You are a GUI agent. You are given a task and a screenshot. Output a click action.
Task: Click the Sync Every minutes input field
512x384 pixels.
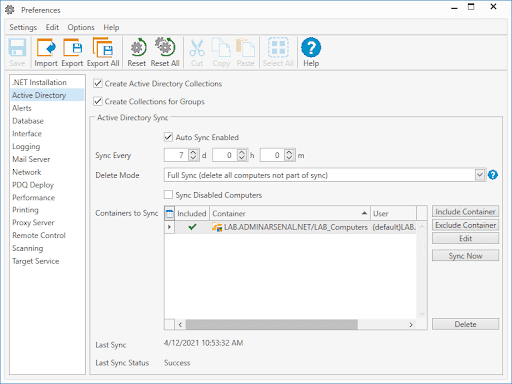pyautogui.click(x=272, y=155)
